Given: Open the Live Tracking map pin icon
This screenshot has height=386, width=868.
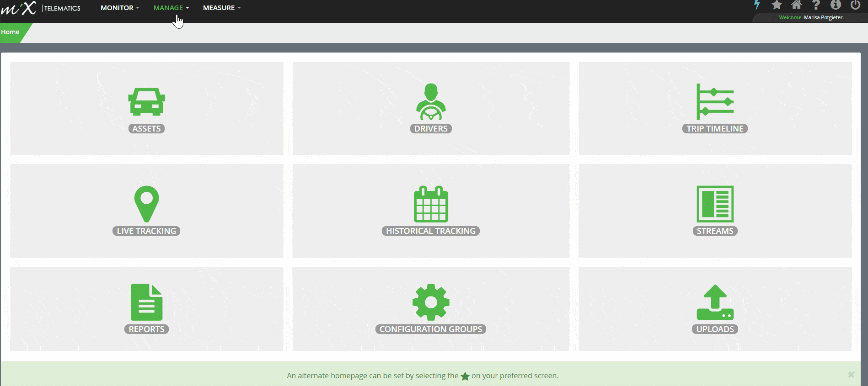Looking at the screenshot, I should 146,204.
